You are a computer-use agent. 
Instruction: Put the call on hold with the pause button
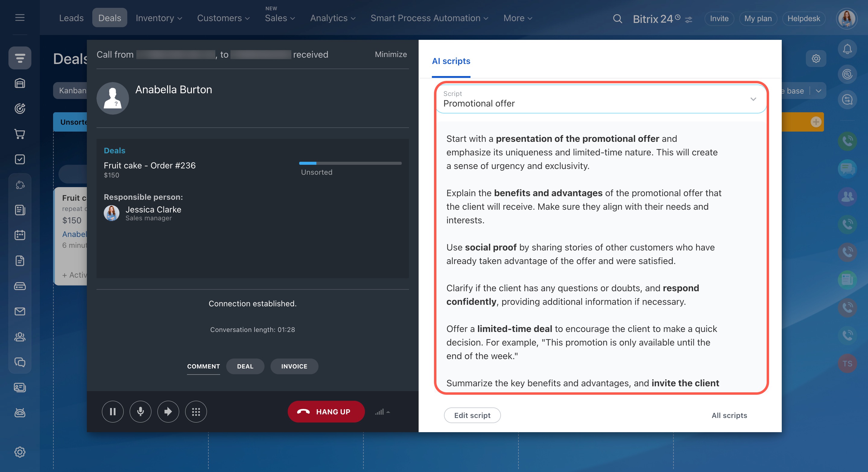(x=112, y=411)
